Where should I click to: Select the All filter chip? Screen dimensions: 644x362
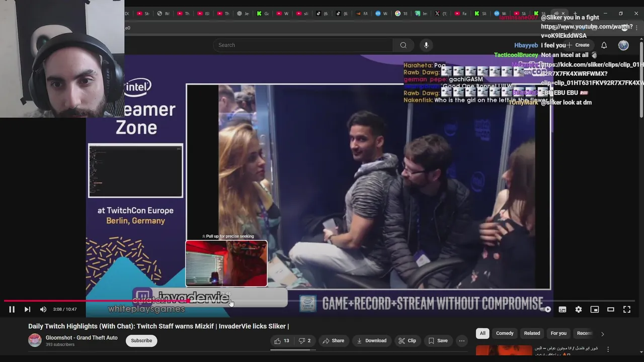(482, 333)
